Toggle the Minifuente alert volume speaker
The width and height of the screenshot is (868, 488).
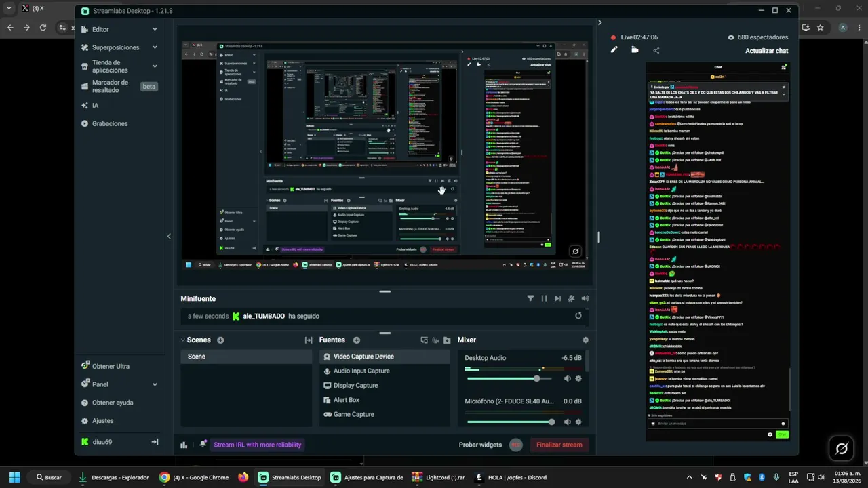(x=585, y=298)
